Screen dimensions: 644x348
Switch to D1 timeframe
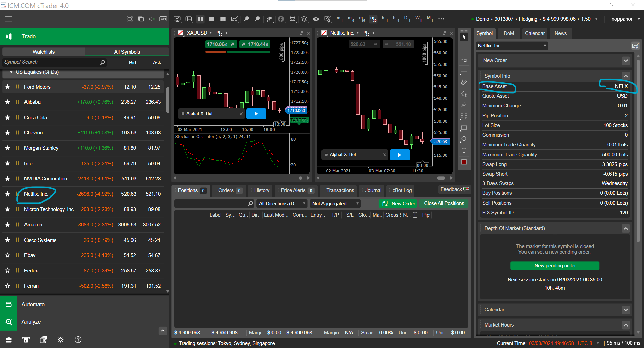click(407, 19)
